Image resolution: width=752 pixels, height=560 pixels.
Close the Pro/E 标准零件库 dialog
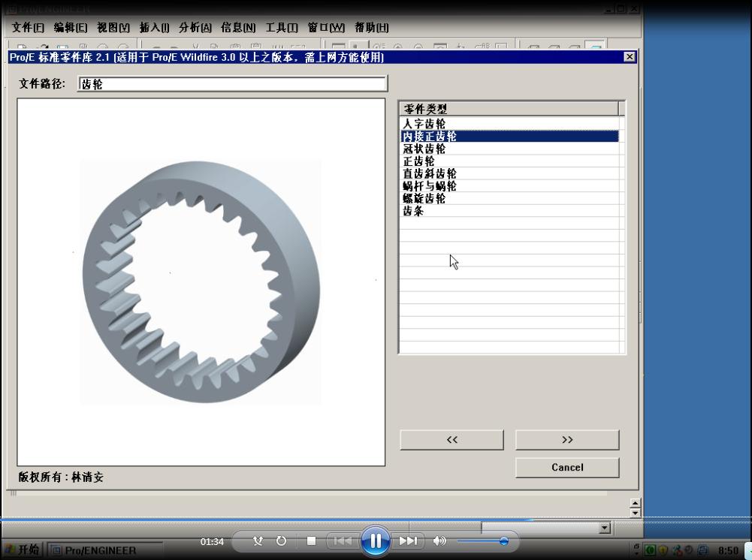pyautogui.click(x=630, y=57)
